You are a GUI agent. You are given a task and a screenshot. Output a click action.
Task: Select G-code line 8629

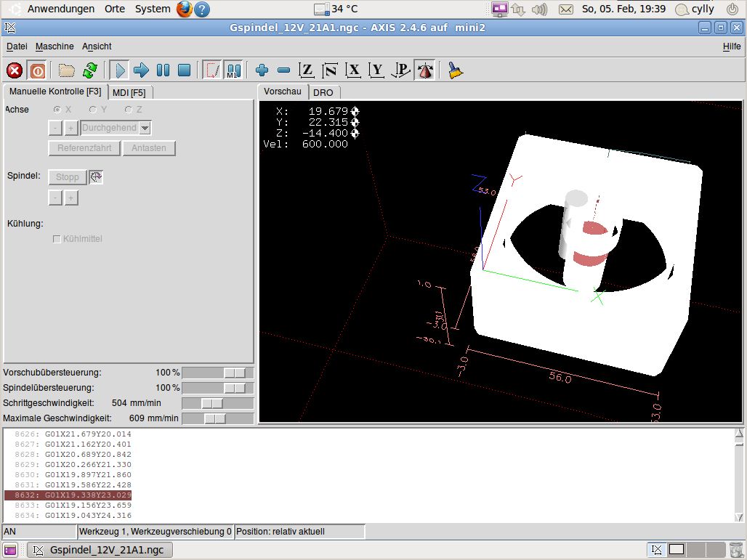(73, 464)
